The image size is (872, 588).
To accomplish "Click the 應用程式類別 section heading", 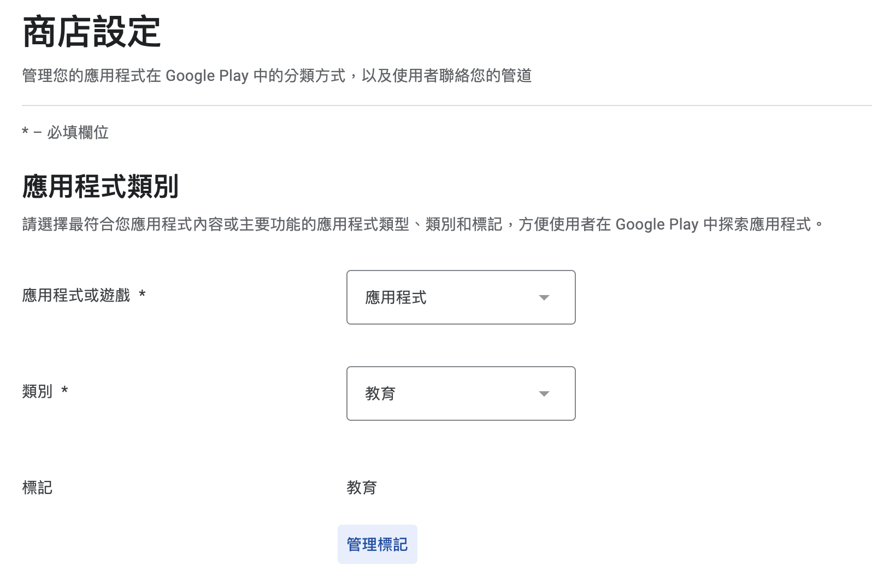I will coord(101,186).
